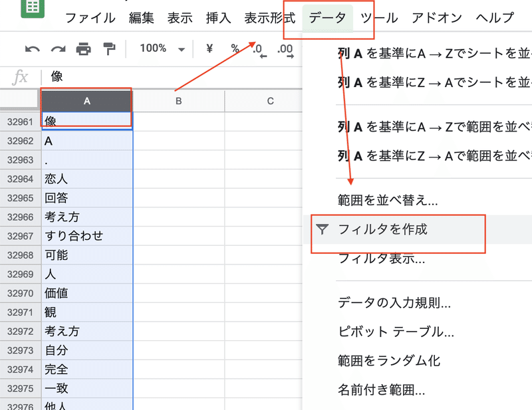Viewport: 532px width, 410px height.
Task: Open the ヘルプ menu
Action: [495, 18]
